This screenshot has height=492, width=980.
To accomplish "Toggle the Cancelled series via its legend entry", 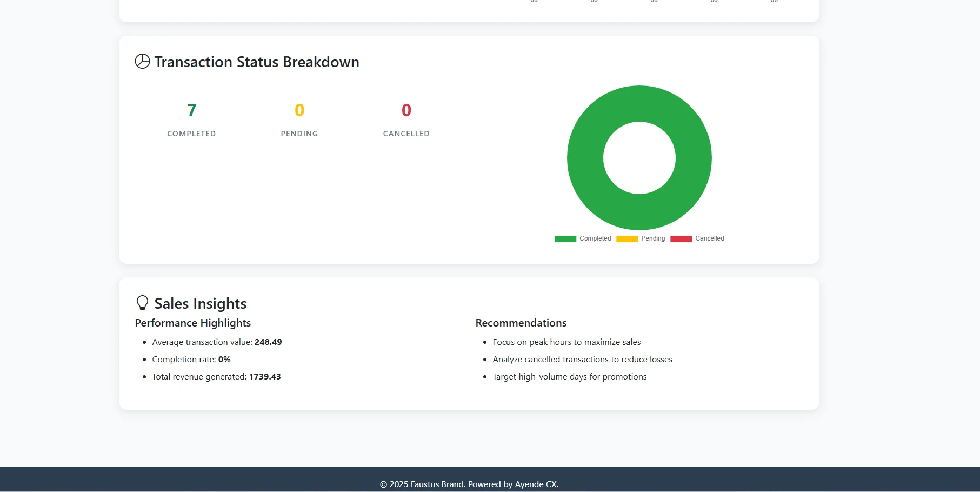I will [x=709, y=238].
